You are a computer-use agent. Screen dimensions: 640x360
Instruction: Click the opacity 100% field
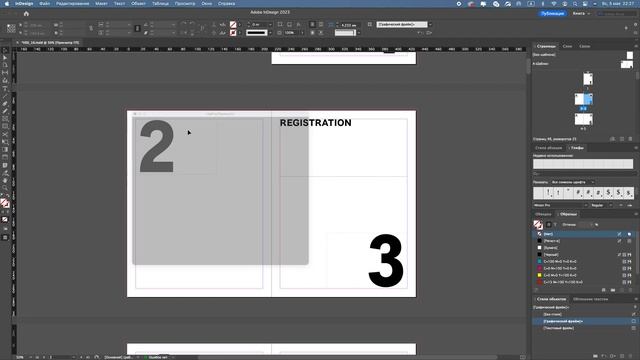(x=291, y=33)
